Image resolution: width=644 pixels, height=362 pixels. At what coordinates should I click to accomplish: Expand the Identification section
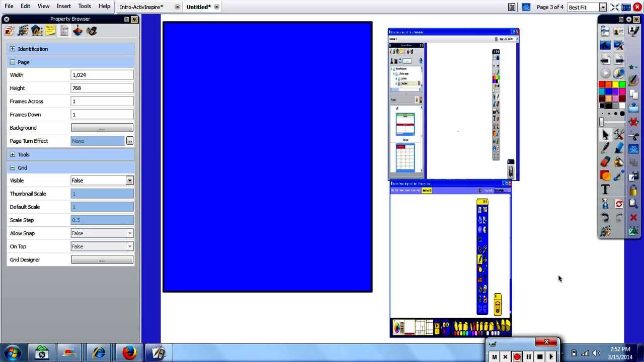pyautogui.click(x=12, y=49)
